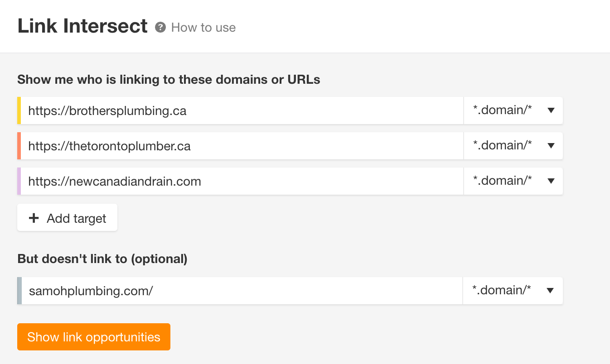Focus the thetorontoplumber.ca URL field
This screenshot has width=610, height=364.
(242, 146)
